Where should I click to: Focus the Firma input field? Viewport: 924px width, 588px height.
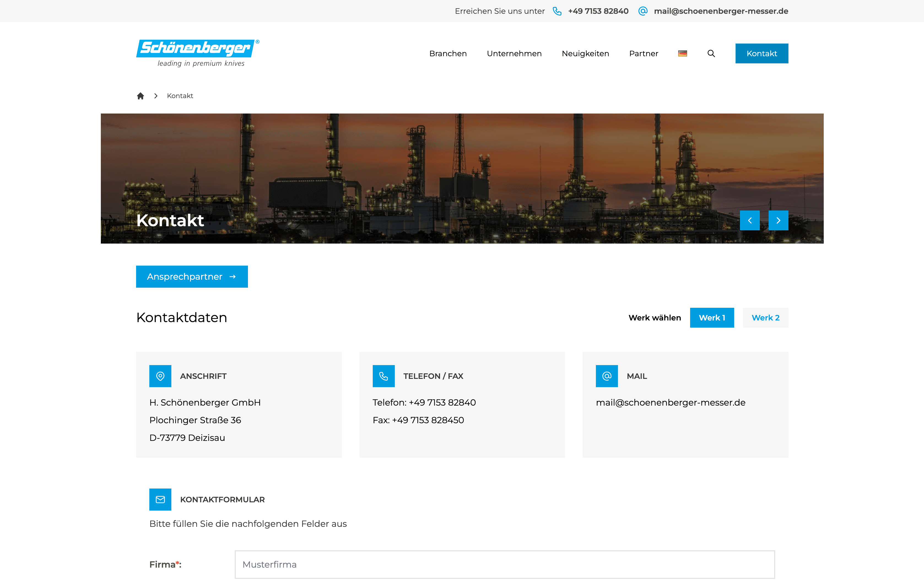(505, 564)
